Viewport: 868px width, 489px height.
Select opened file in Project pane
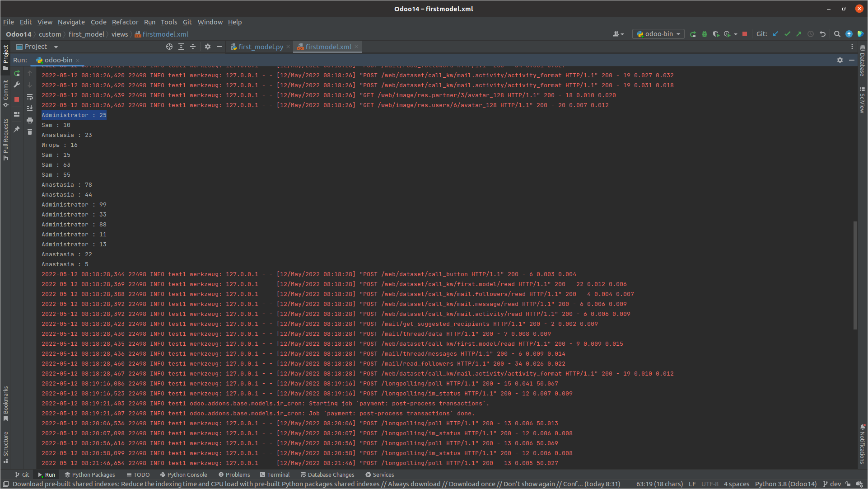tap(169, 47)
